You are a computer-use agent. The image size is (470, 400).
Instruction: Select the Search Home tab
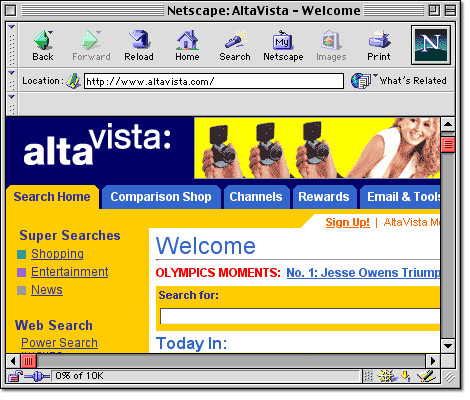52,197
